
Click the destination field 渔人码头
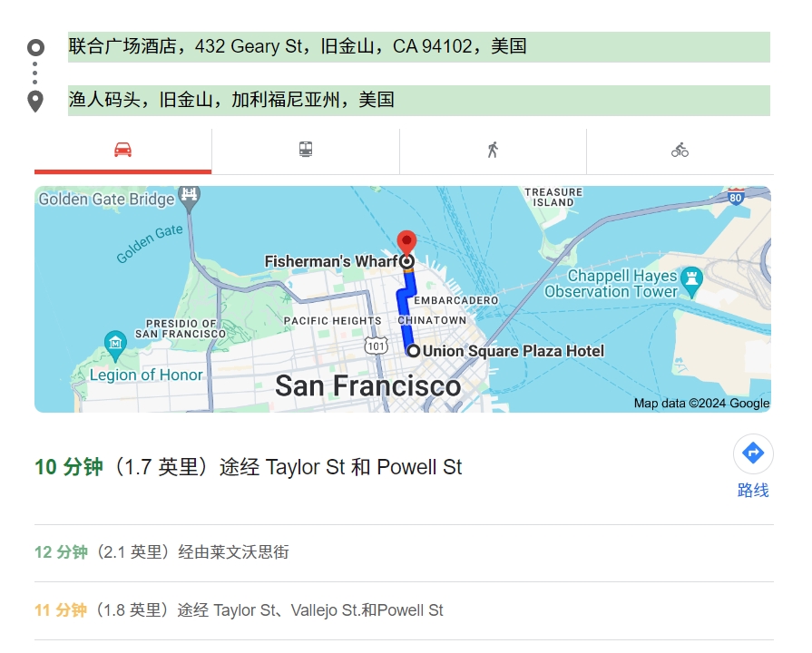(x=418, y=100)
